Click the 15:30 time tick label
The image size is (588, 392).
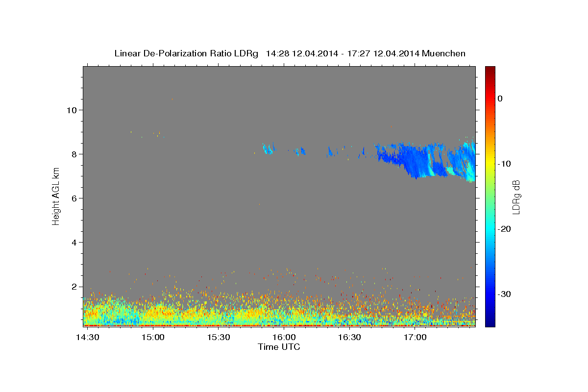click(219, 338)
